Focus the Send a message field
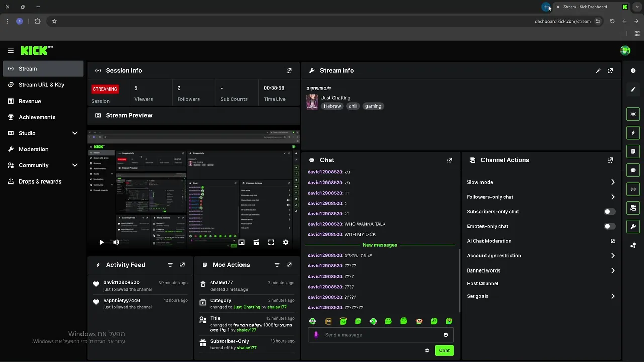The width and height of the screenshot is (644, 362). [x=381, y=335]
